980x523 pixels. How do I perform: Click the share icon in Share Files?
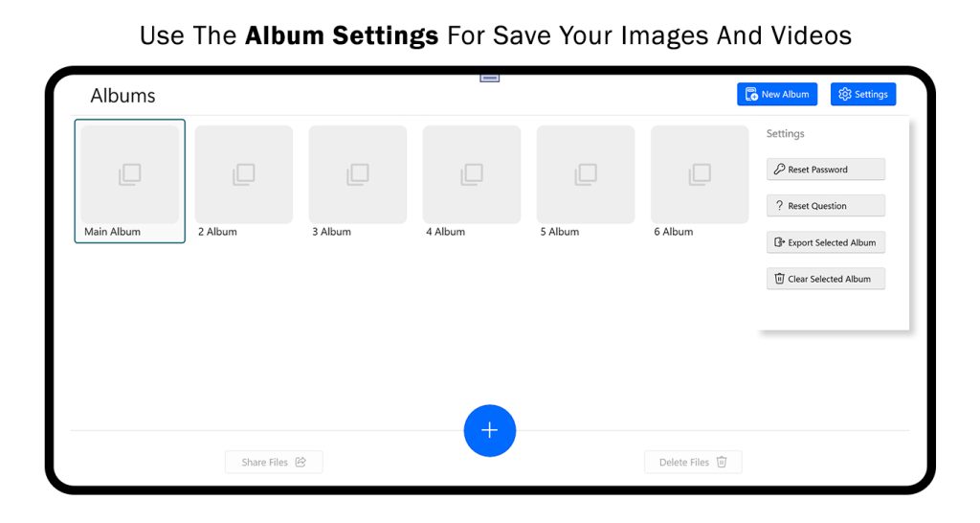tap(301, 462)
